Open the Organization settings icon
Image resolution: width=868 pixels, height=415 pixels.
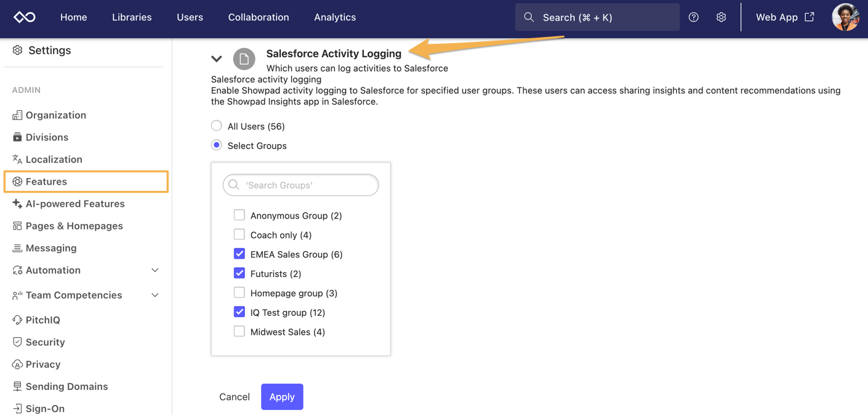pos(17,115)
